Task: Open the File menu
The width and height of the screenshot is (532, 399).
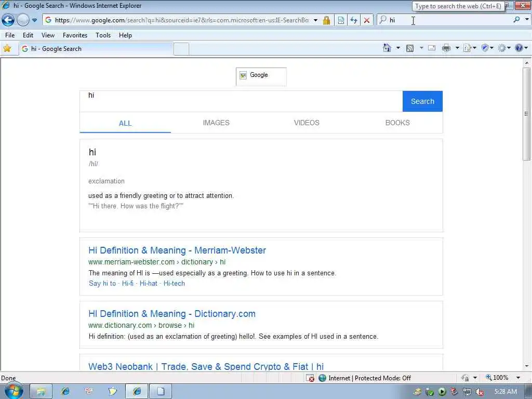Action: 10,35
